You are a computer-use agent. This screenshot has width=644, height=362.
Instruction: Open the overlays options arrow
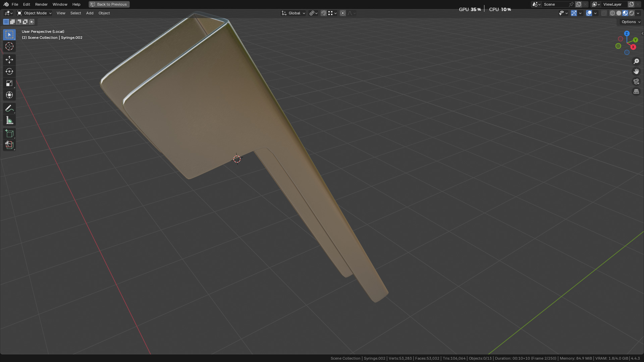click(x=595, y=13)
